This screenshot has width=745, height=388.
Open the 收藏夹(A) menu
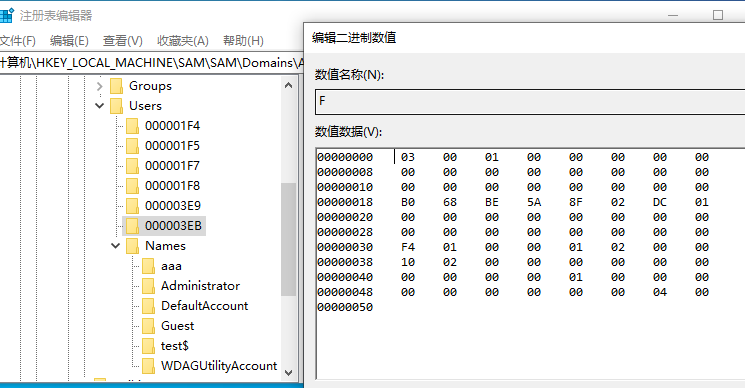tap(183, 41)
